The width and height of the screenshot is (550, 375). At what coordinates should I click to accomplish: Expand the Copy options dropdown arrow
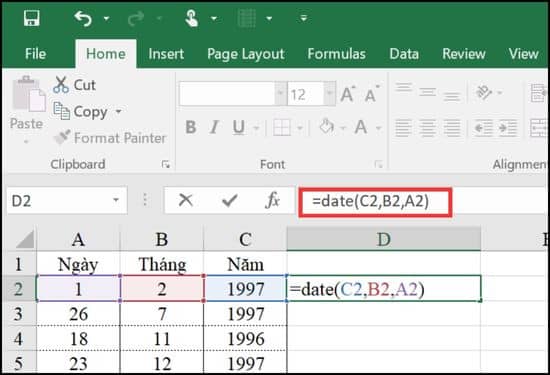click(x=119, y=112)
